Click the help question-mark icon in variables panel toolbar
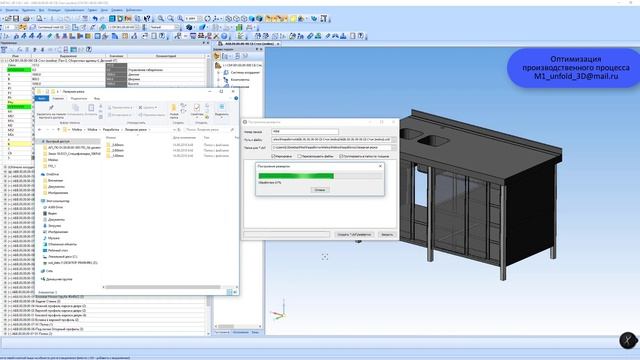This screenshot has height=360, width=640. 89,49
